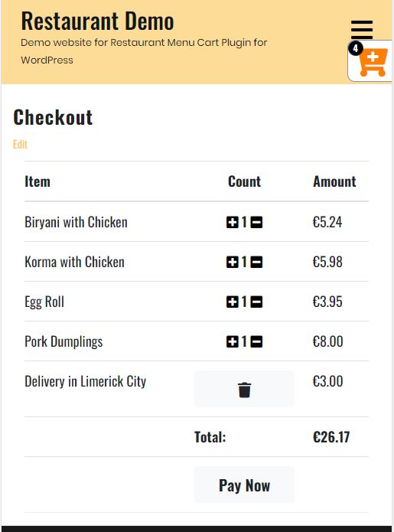The width and height of the screenshot is (394, 532).
Task: Click the Count column header
Action: point(245,181)
